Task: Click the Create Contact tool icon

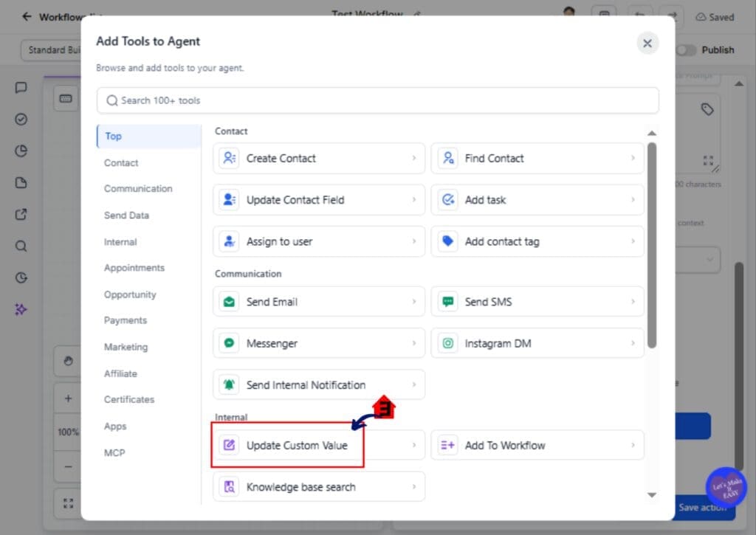Action: click(x=229, y=158)
